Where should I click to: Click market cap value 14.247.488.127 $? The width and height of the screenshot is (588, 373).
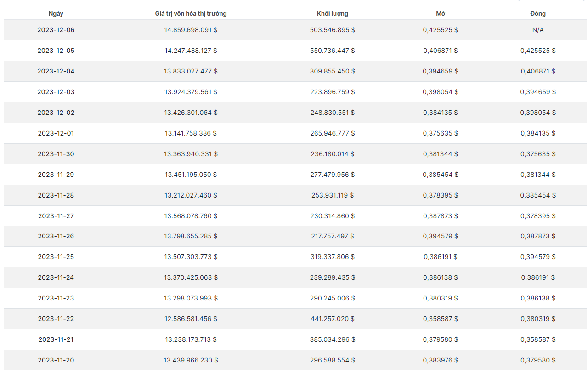point(191,51)
